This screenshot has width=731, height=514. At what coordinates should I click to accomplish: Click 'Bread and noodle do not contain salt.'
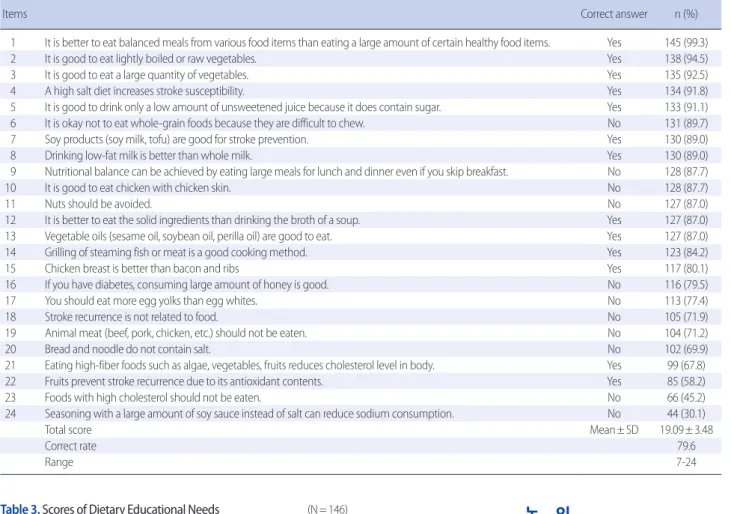pos(127,349)
